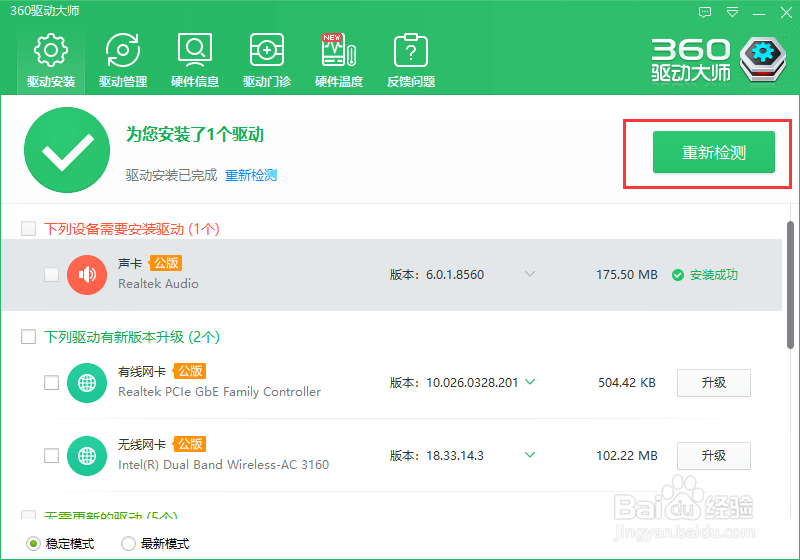Click Intel(R) Dual Band Wireless-AC 3160 text

coord(223,465)
